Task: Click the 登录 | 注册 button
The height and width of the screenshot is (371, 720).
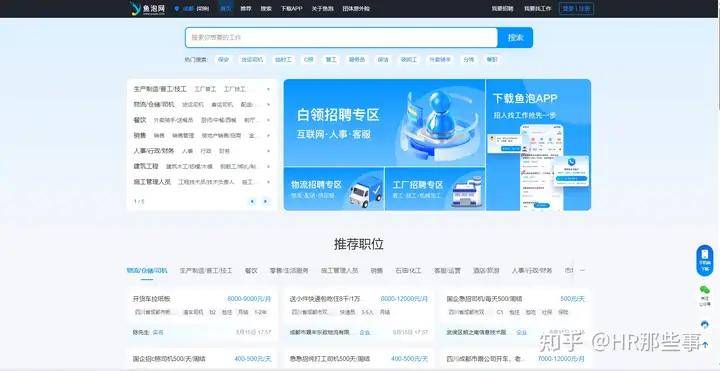Action: [x=576, y=8]
